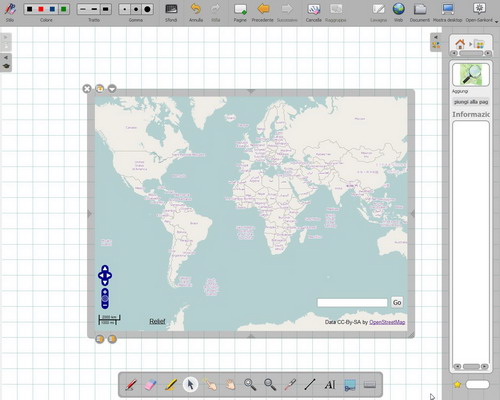Screen dimensions: 500x400
Task: Select the Zoom in magnifier tool
Action: (250, 385)
